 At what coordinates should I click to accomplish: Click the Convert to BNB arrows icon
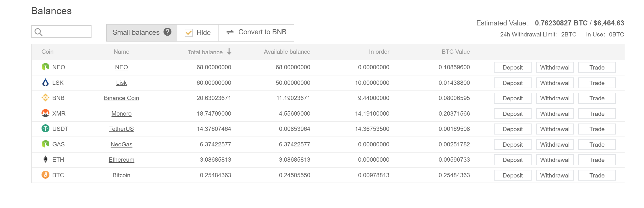(x=230, y=32)
